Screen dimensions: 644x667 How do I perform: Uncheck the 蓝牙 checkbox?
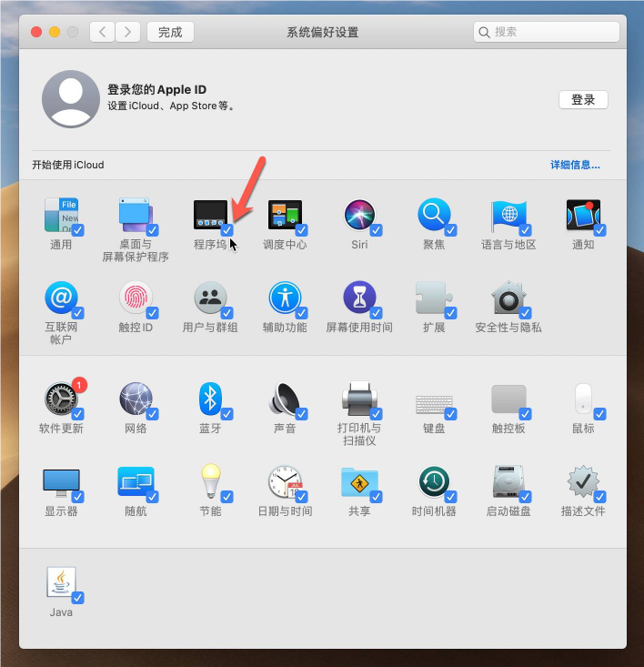[227, 414]
